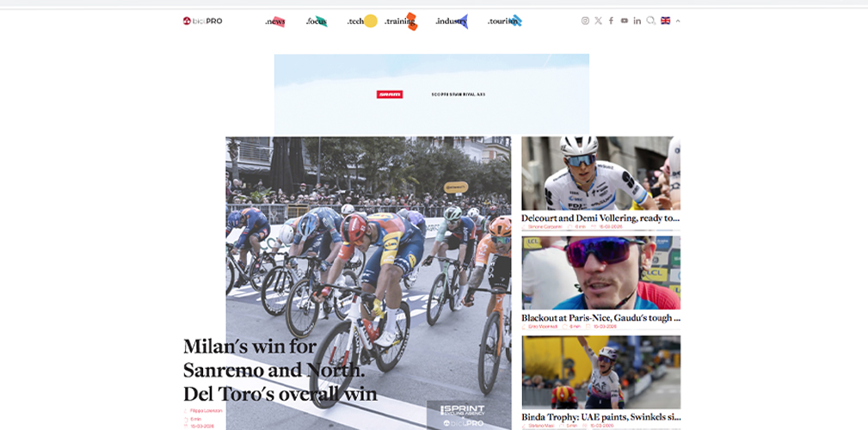The width and height of the screenshot is (868, 430).
Task: Open "Blackout at Paris-Nice, Gaudu's tough..." article
Action: tap(600, 317)
